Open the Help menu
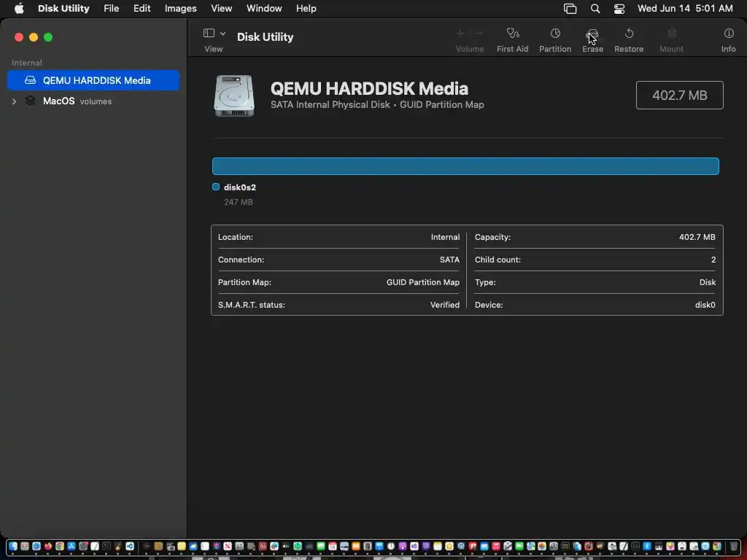The image size is (747, 560). tap(306, 8)
